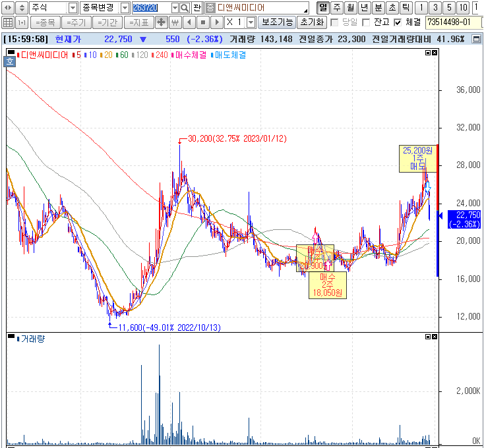
Task: Select the 1 interval button
Action: pos(421,8)
